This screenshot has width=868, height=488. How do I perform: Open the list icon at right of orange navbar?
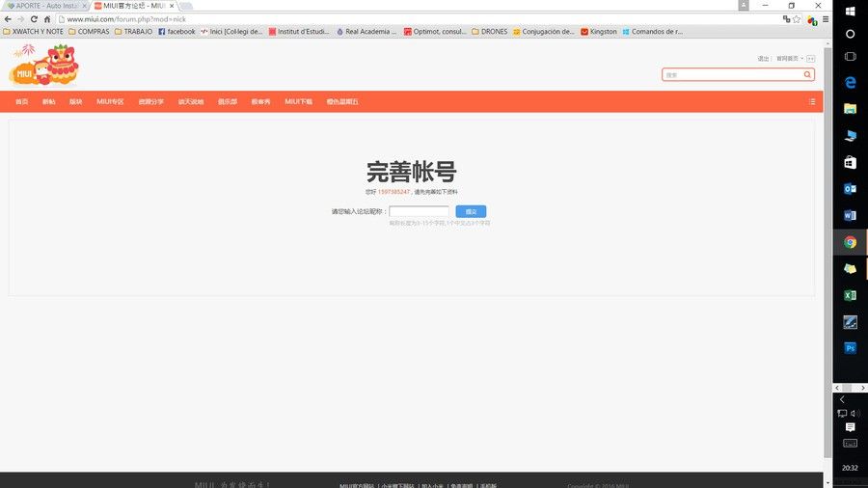(811, 102)
